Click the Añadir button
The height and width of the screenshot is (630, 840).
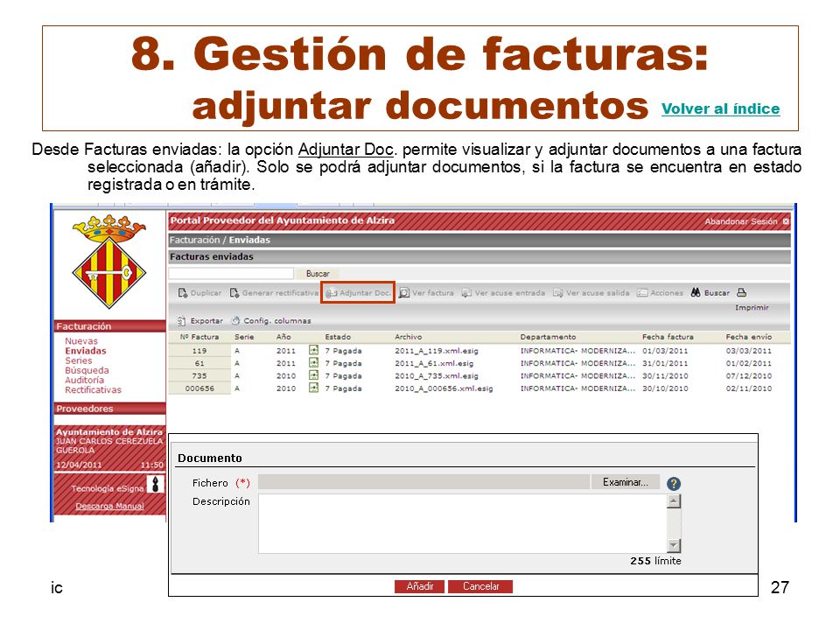pyautogui.click(x=419, y=586)
